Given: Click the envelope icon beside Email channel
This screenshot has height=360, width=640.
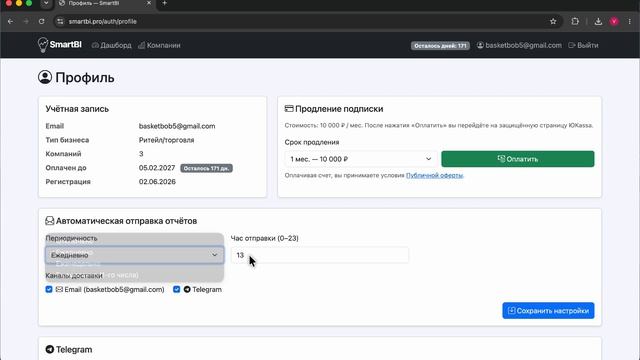Looking at the screenshot, I should [59, 289].
